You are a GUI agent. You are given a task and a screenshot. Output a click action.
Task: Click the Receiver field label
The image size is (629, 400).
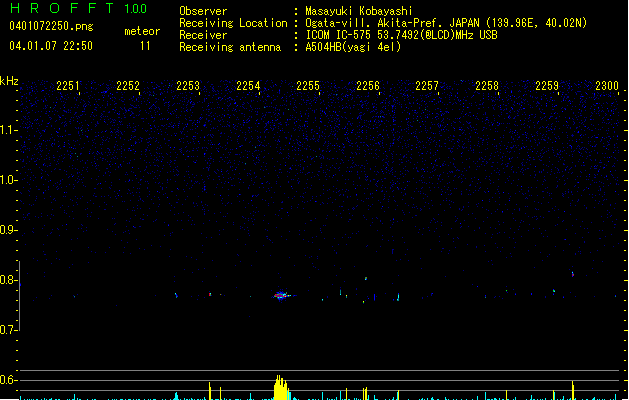tap(203, 35)
